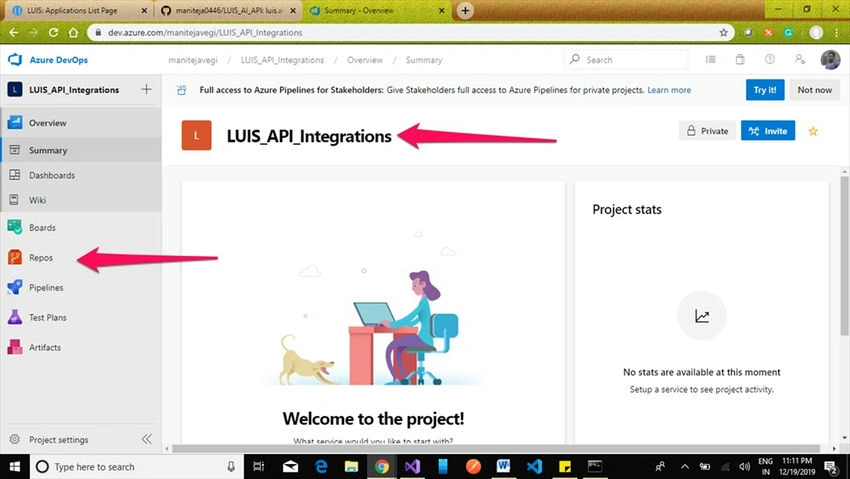Click the address bar URL
The height and width of the screenshot is (479, 850).
pyautogui.click(x=205, y=33)
